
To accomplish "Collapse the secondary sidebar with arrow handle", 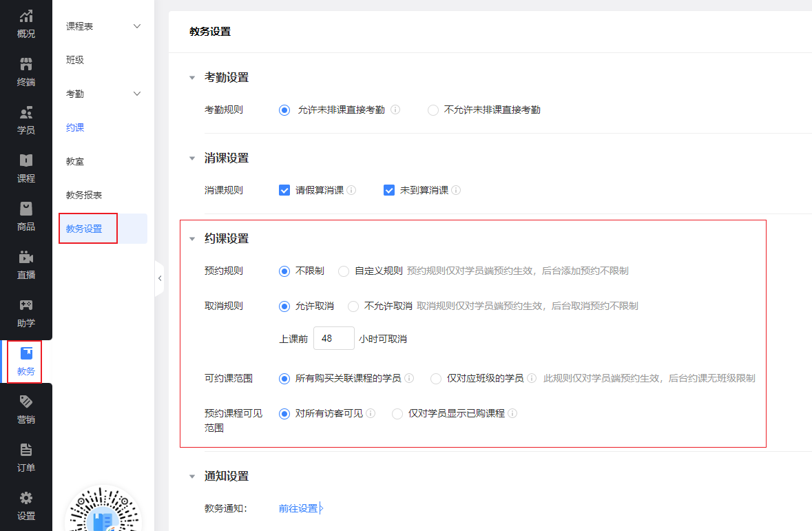I will click(160, 278).
